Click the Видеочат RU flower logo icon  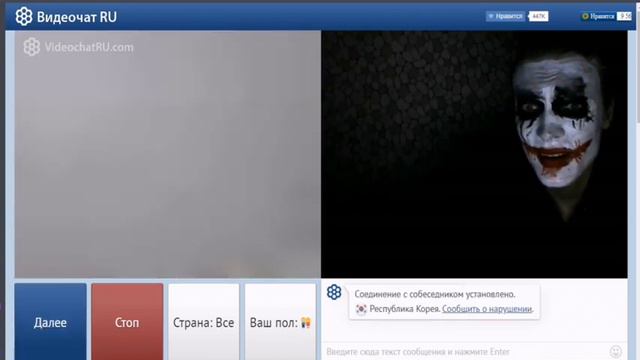pyautogui.click(x=24, y=17)
